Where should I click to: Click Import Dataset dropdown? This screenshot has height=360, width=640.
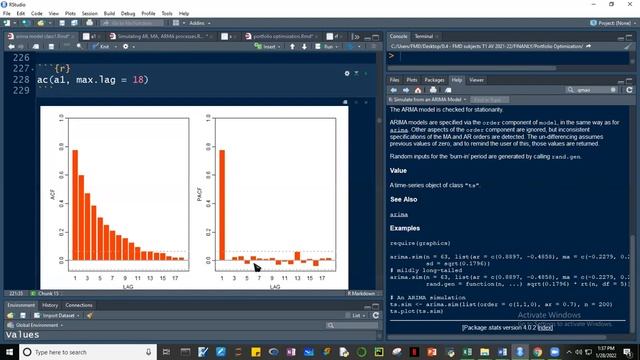[x=57, y=316]
